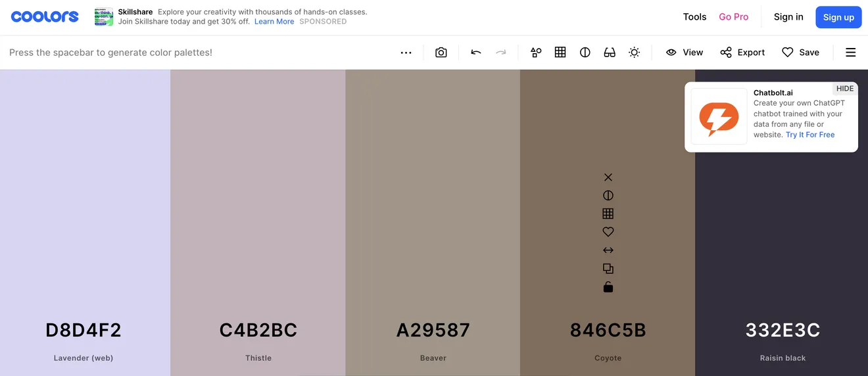Click the Skillshare ad thumbnail image
The image size is (868, 376).
[104, 17]
